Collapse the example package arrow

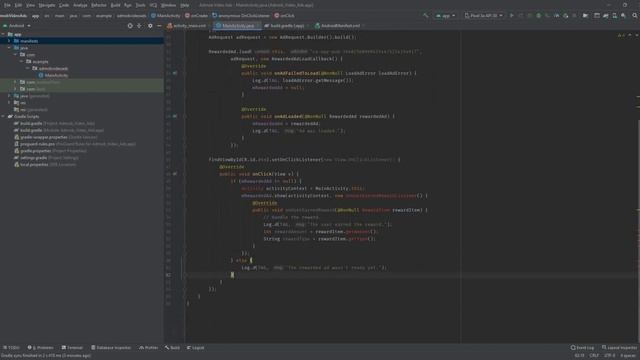click(x=22, y=62)
